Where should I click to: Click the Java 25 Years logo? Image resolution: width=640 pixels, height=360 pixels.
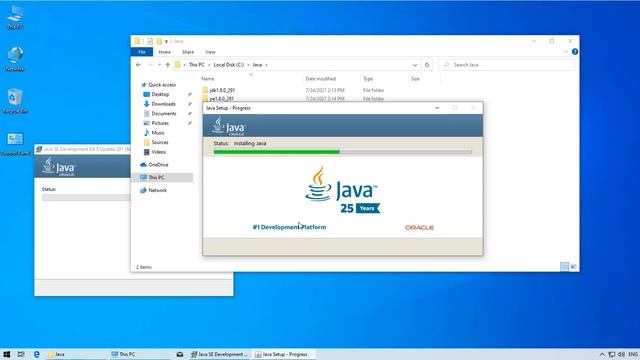(x=342, y=189)
